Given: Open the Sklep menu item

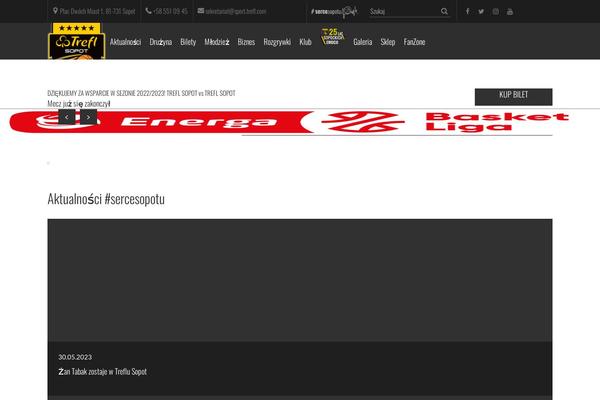Looking at the screenshot, I should 388,42.
